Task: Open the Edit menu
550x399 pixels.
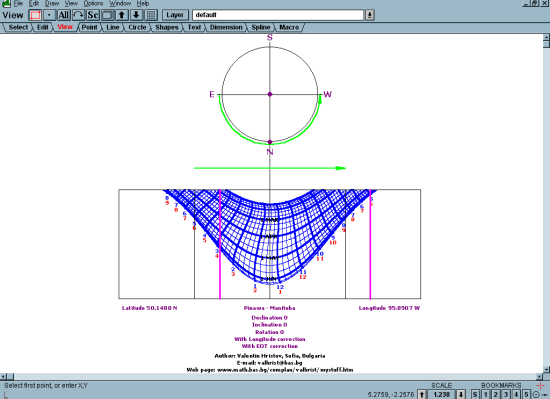Action: coord(34,4)
